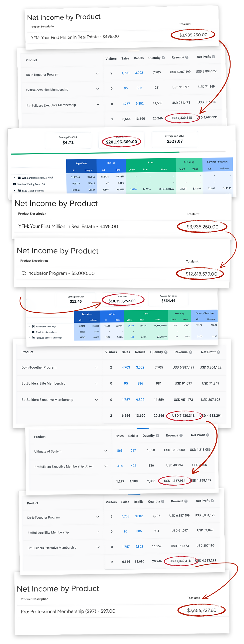The height and width of the screenshot is (644, 244).
Task: Open the 16790 sales count link
Action: click(x=131, y=326)
